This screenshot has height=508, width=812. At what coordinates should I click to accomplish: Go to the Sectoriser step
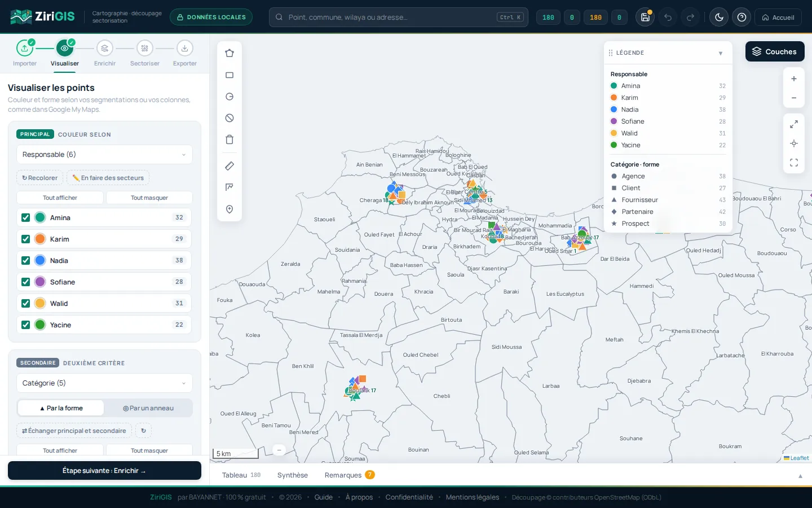tap(145, 54)
